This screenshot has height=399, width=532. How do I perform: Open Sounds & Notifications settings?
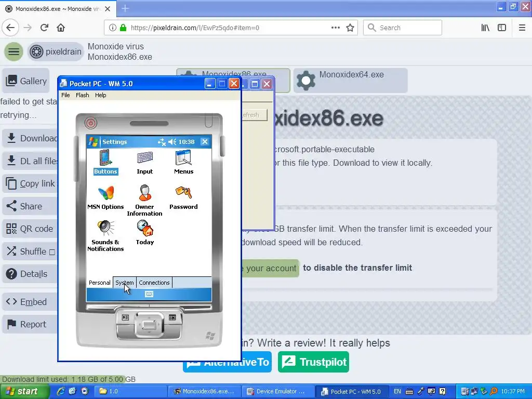(105, 236)
